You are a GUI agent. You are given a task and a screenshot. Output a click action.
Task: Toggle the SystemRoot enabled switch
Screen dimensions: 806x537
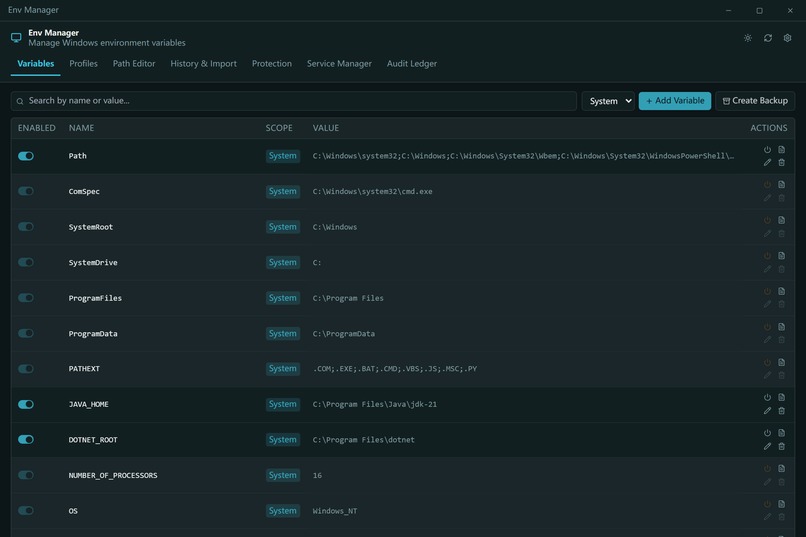click(x=26, y=227)
